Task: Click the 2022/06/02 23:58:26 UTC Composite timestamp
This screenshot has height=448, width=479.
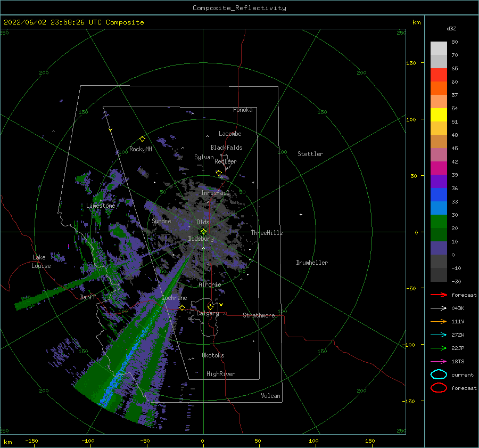Action: 73,22
